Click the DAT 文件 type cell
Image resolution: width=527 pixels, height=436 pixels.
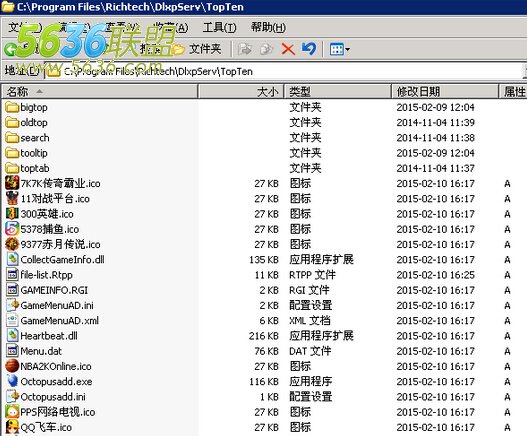pyautogui.click(x=310, y=351)
